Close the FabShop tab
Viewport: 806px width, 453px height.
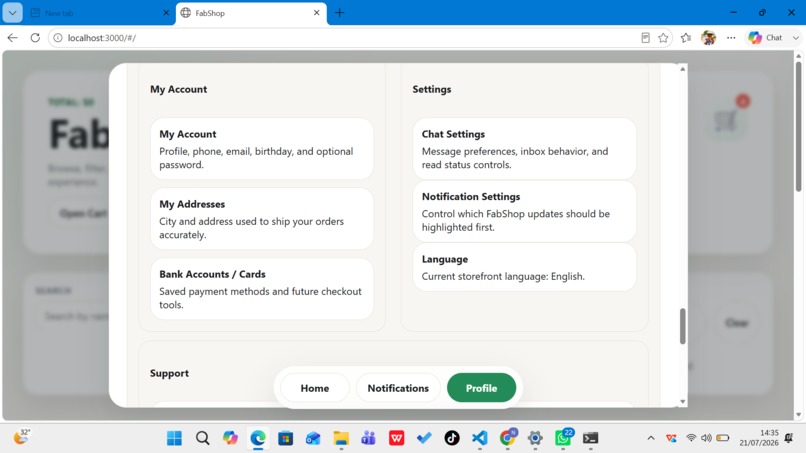coord(317,13)
